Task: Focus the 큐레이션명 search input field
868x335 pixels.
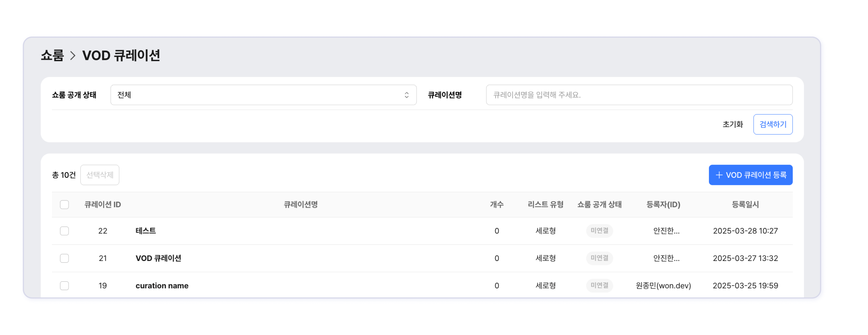Action: [639, 95]
